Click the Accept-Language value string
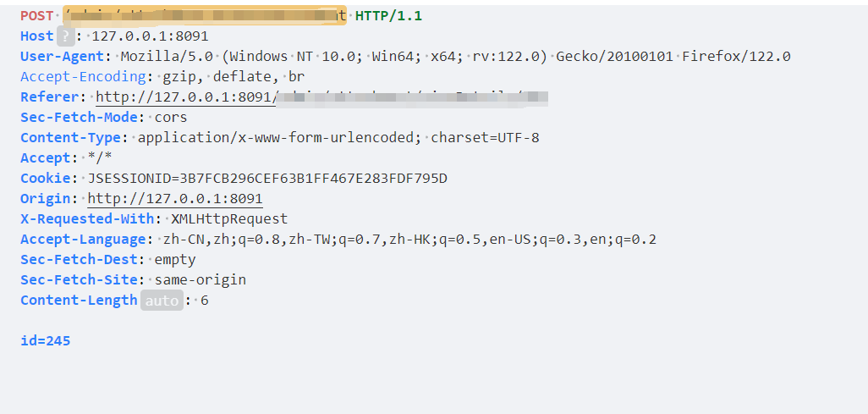 click(409, 240)
